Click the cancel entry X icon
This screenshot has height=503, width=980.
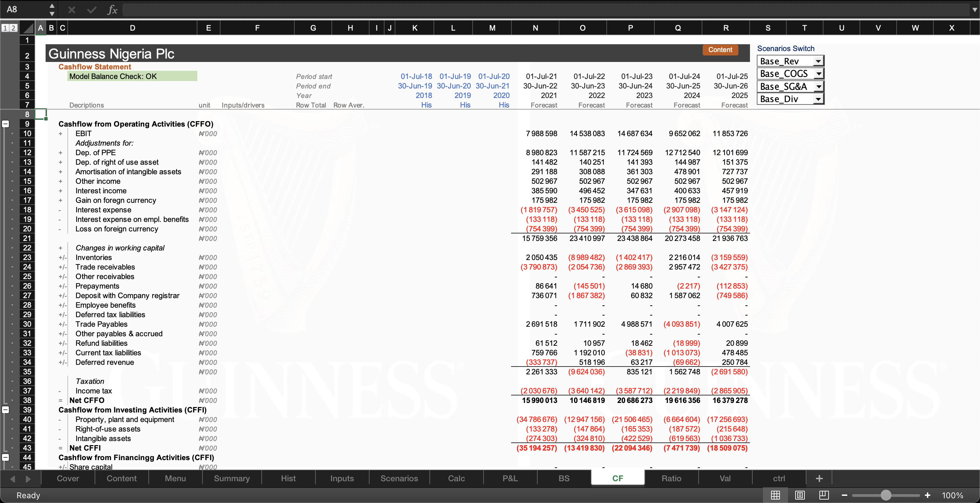71,10
